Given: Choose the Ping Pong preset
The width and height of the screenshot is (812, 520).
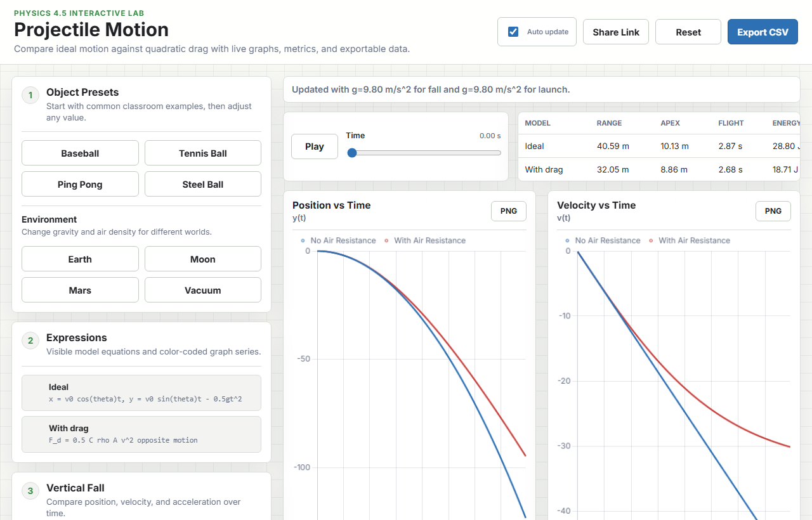Looking at the screenshot, I should pyautogui.click(x=80, y=184).
